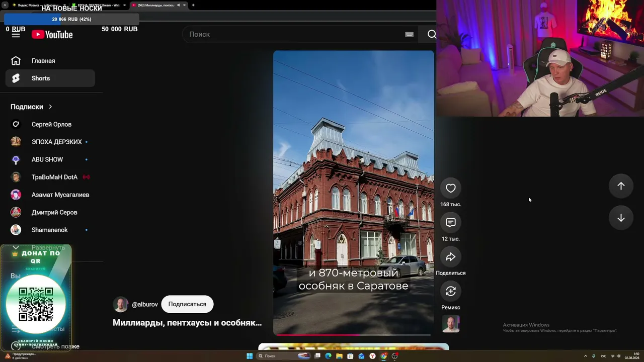The width and height of the screenshot is (644, 362).
Task: Close the active YouTube tab
Action: pyautogui.click(x=184, y=5)
